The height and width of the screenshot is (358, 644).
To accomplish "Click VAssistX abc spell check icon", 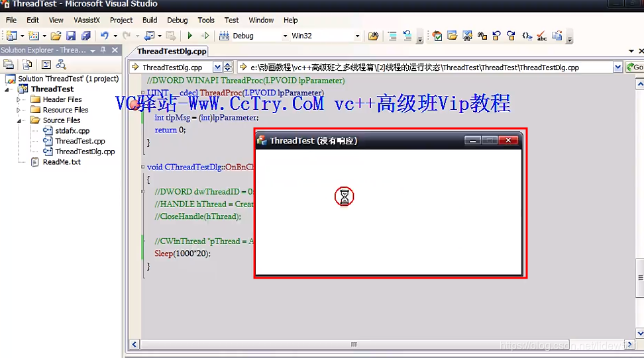I will point(542,36).
